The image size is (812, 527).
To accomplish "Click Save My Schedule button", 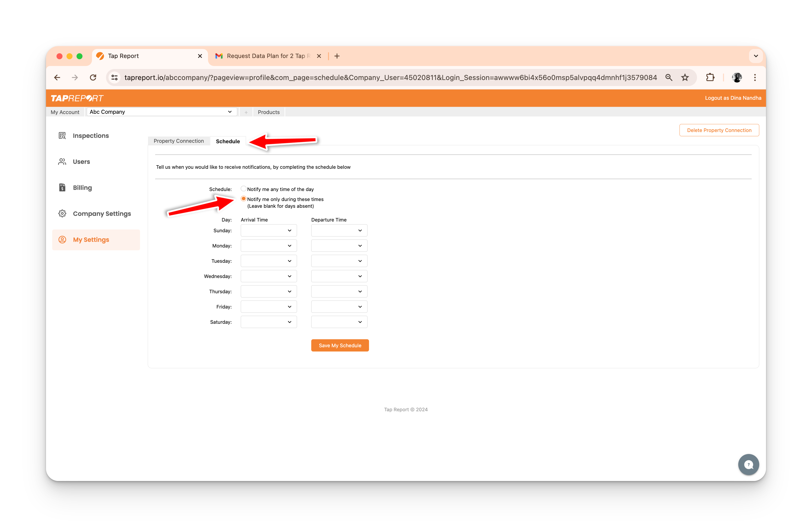I will pyautogui.click(x=340, y=345).
